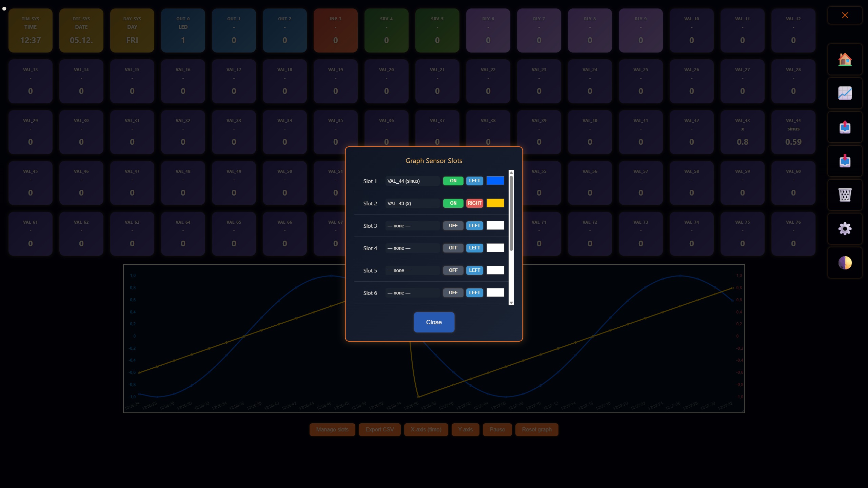Click the upload tray icon with red arrow

tap(845, 127)
